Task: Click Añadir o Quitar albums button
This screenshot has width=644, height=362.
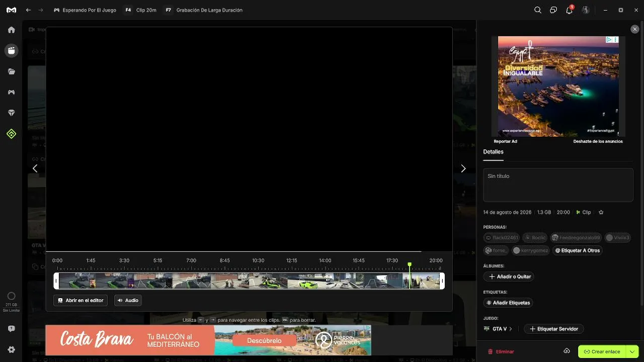Action: click(x=509, y=277)
